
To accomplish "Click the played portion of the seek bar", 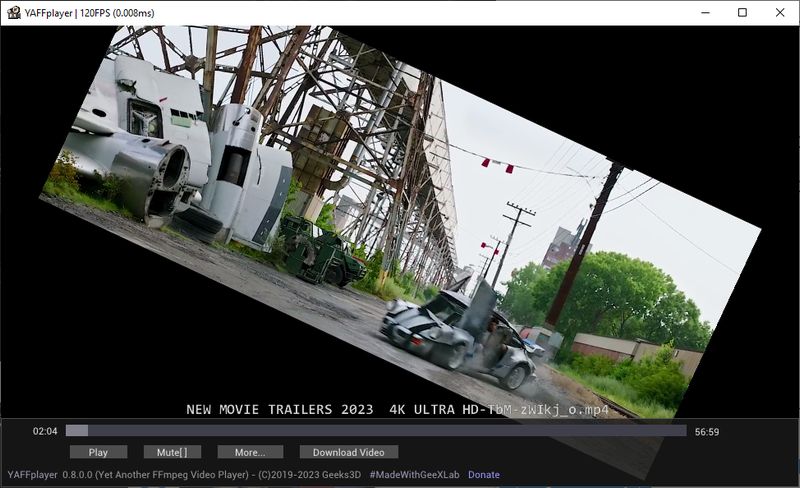I will [77, 431].
